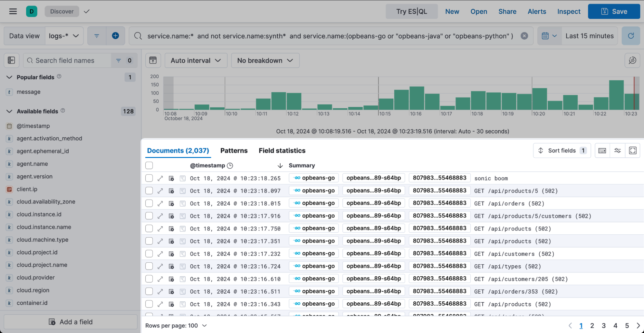Screen dimensions: 644x333
Task: Check the GET /api/products/5 (502) row
Action: 149,191
